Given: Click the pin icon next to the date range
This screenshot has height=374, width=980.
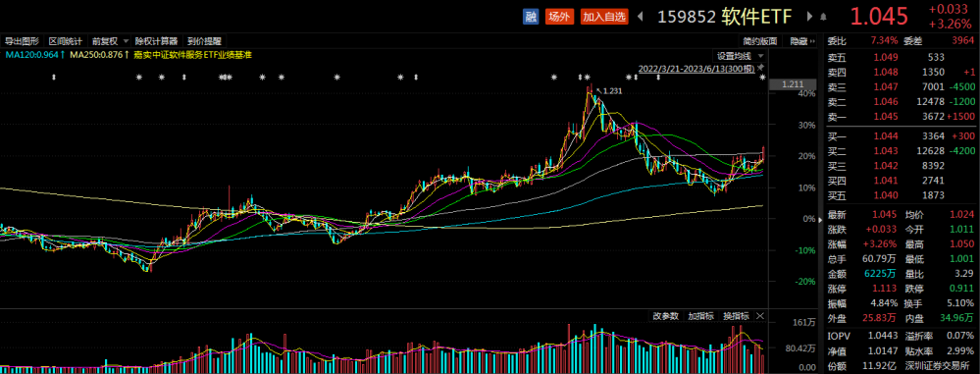Looking at the screenshot, I should pyautogui.click(x=760, y=67).
